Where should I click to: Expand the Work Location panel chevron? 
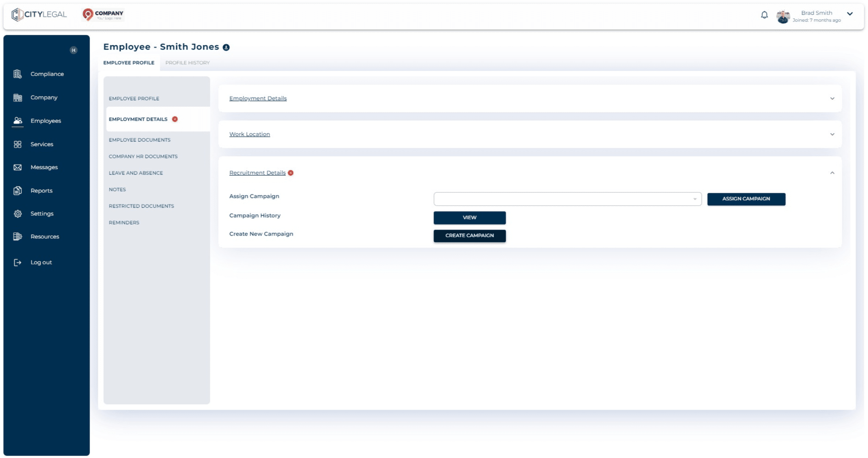click(832, 134)
